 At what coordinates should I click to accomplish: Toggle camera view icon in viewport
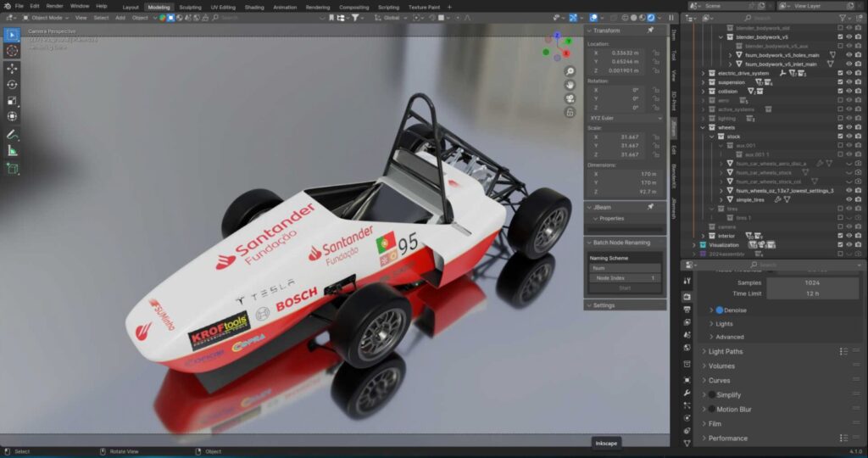click(x=570, y=98)
